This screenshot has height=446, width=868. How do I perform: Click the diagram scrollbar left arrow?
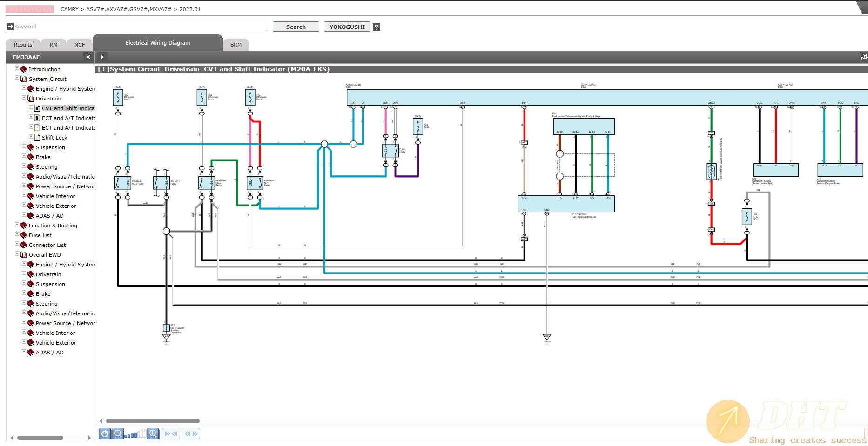pyautogui.click(x=101, y=421)
